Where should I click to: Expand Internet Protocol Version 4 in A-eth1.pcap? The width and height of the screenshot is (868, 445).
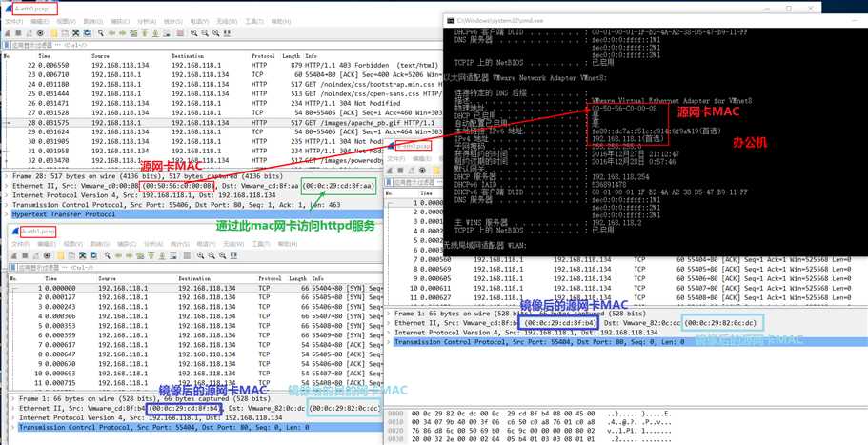(13, 417)
